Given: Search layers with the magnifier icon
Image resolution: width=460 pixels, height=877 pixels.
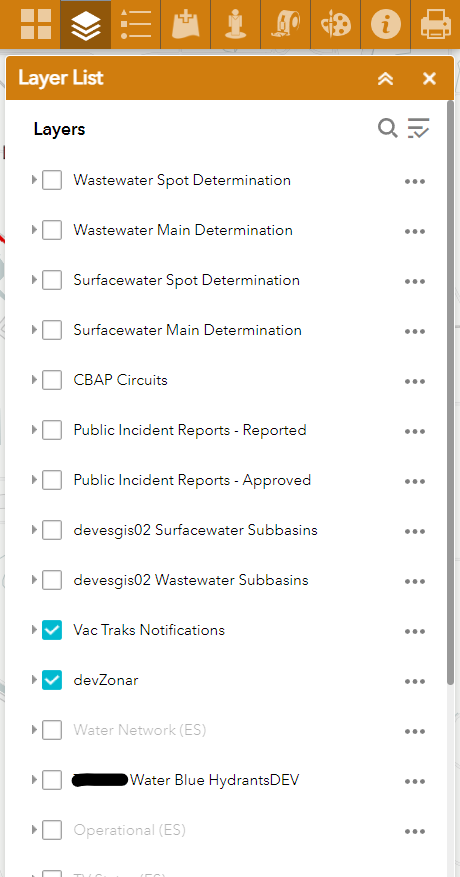Looking at the screenshot, I should (x=387, y=129).
